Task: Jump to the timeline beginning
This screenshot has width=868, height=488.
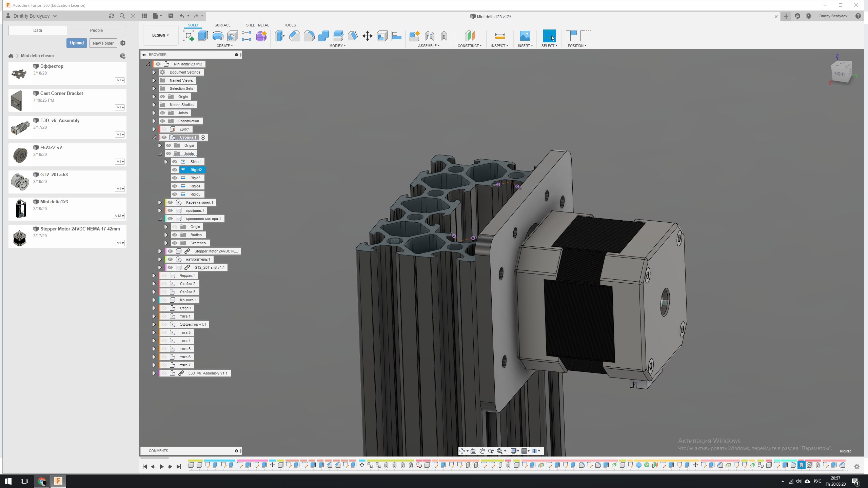Action: pos(145,467)
